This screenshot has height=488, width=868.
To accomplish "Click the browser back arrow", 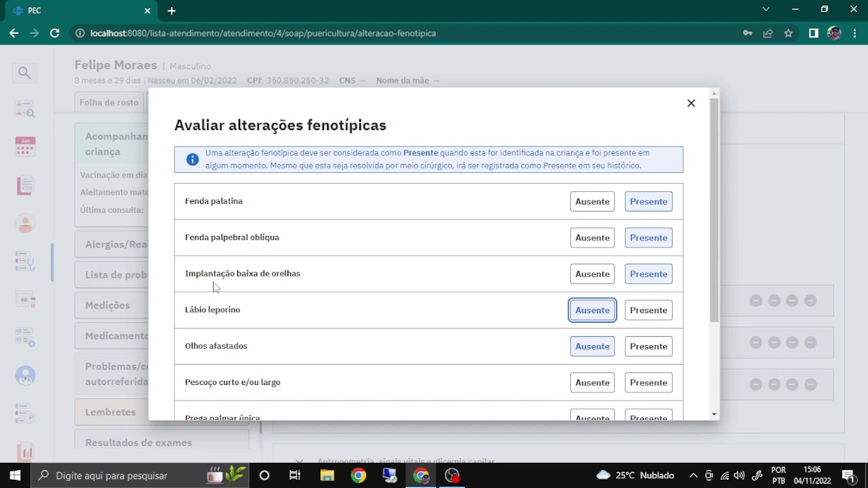I will point(14,33).
